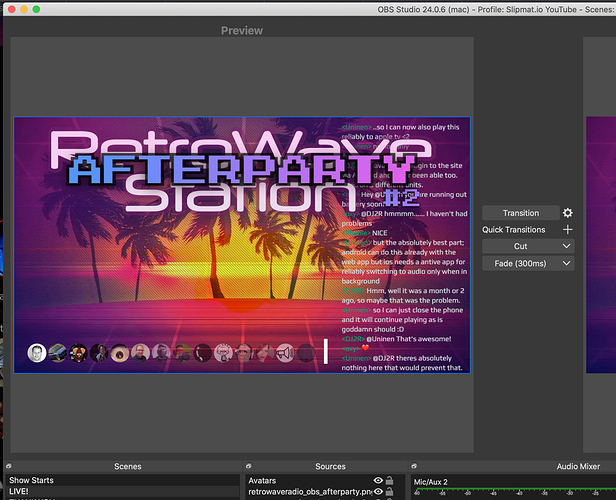Click the Transition button

point(521,213)
